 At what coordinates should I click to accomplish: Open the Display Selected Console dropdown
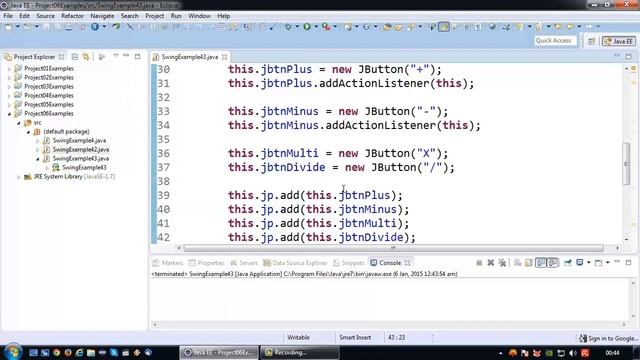coord(589,263)
